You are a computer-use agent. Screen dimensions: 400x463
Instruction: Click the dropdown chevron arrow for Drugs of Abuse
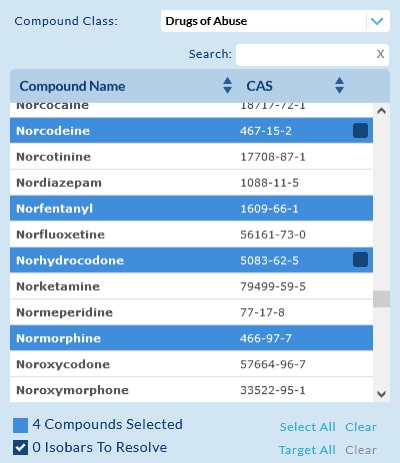click(377, 21)
